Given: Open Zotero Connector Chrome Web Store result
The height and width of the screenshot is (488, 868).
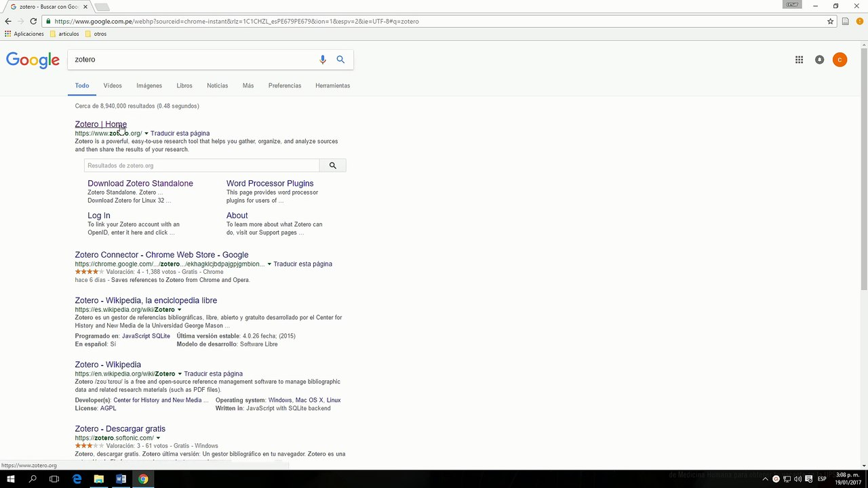Looking at the screenshot, I should 161,255.
